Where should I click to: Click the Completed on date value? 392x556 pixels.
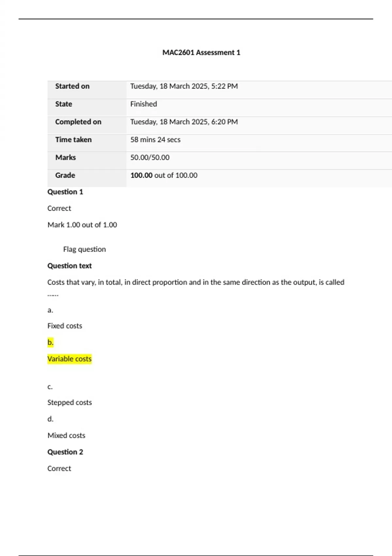coord(184,122)
